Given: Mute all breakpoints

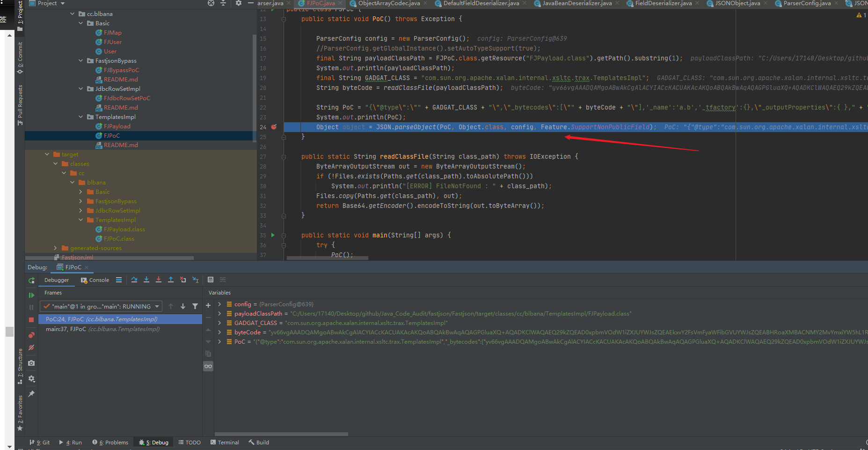Looking at the screenshot, I should point(31,347).
